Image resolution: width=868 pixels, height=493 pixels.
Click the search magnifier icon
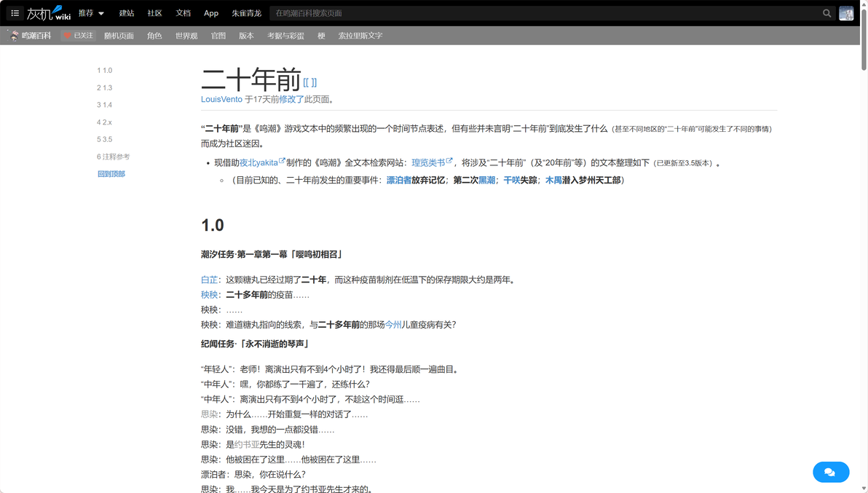(826, 13)
